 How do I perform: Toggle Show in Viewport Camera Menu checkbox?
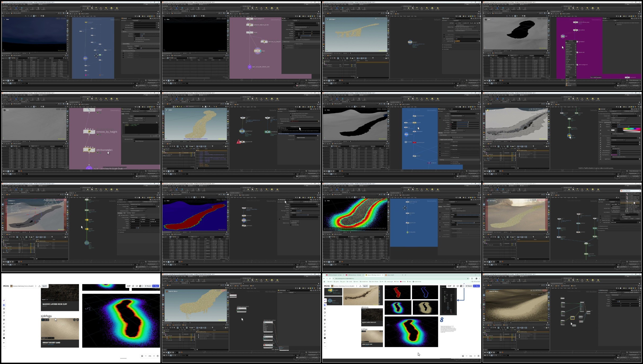click(x=612, y=157)
